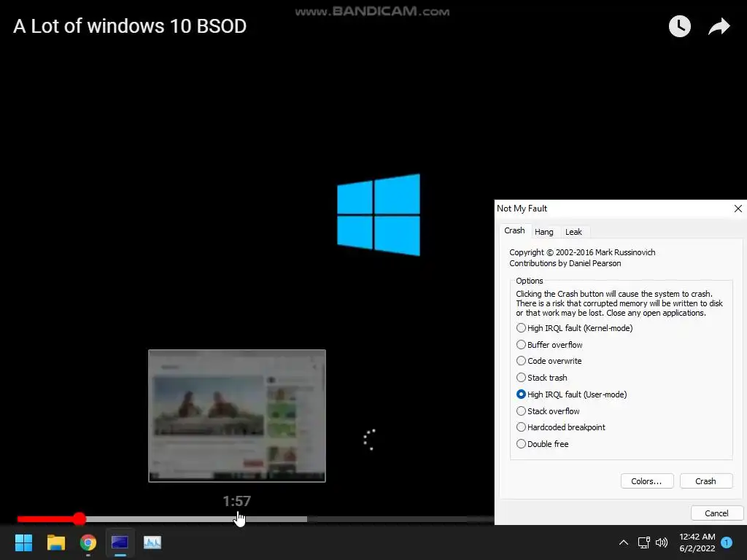Open File Explorer from the taskbar
Image resolution: width=747 pixels, height=560 pixels.
(55, 542)
